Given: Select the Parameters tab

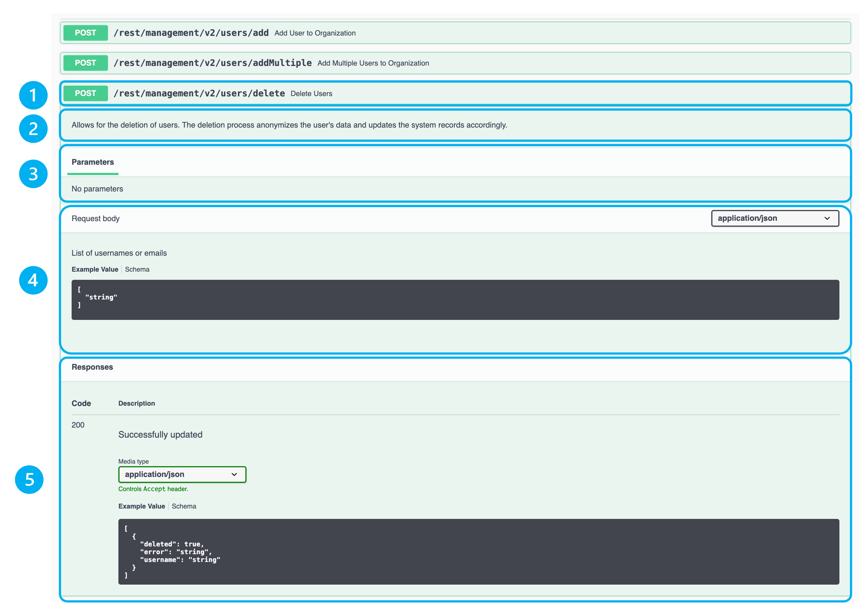Looking at the screenshot, I should (x=93, y=162).
